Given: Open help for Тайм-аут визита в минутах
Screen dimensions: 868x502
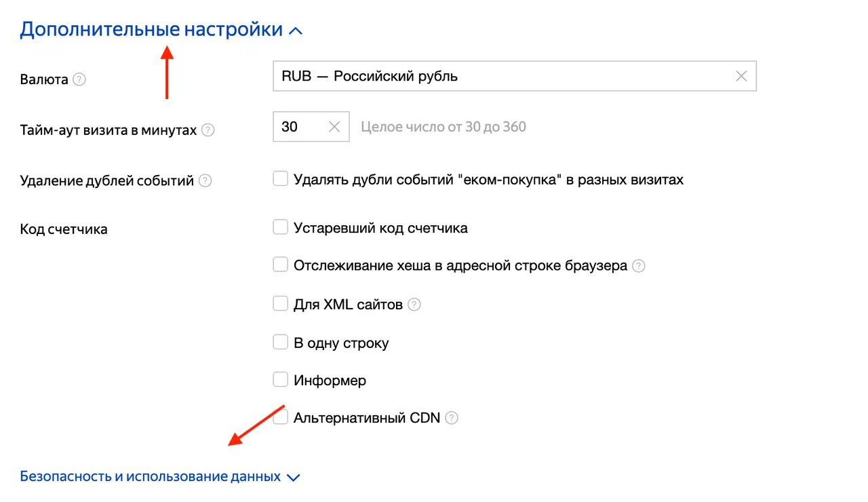Looking at the screenshot, I should click(x=209, y=130).
